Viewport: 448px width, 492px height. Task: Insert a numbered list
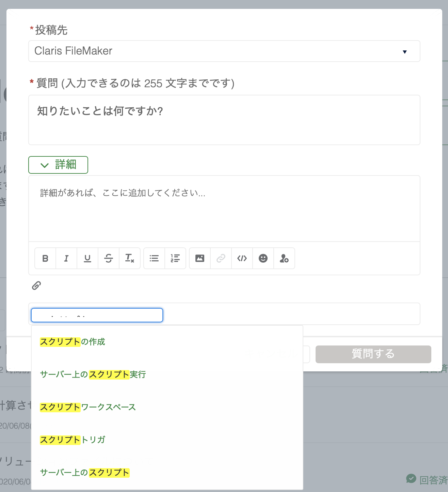(x=175, y=258)
